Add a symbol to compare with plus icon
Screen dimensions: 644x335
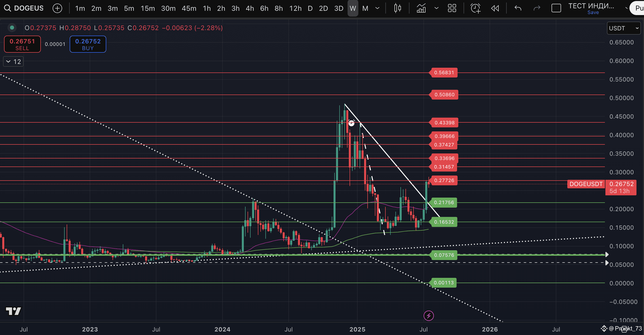coord(57,8)
